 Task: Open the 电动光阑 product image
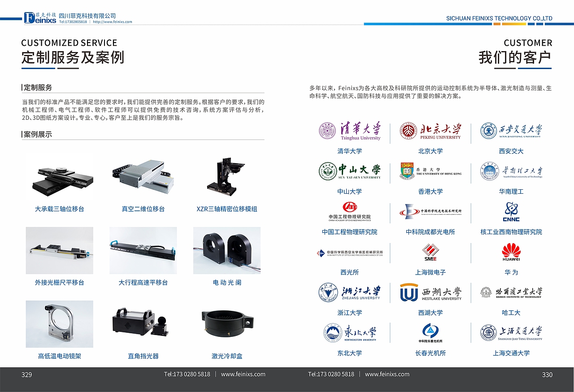pyautogui.click(x=227, y=250)
